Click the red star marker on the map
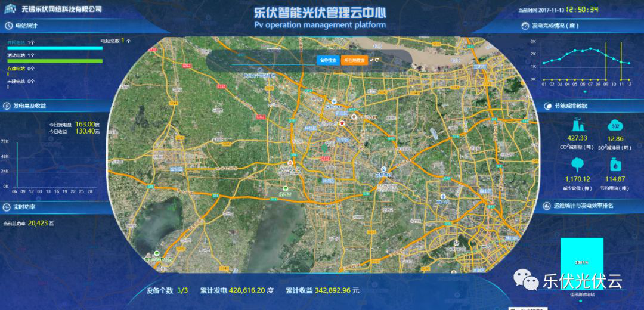 coord(342,123)
